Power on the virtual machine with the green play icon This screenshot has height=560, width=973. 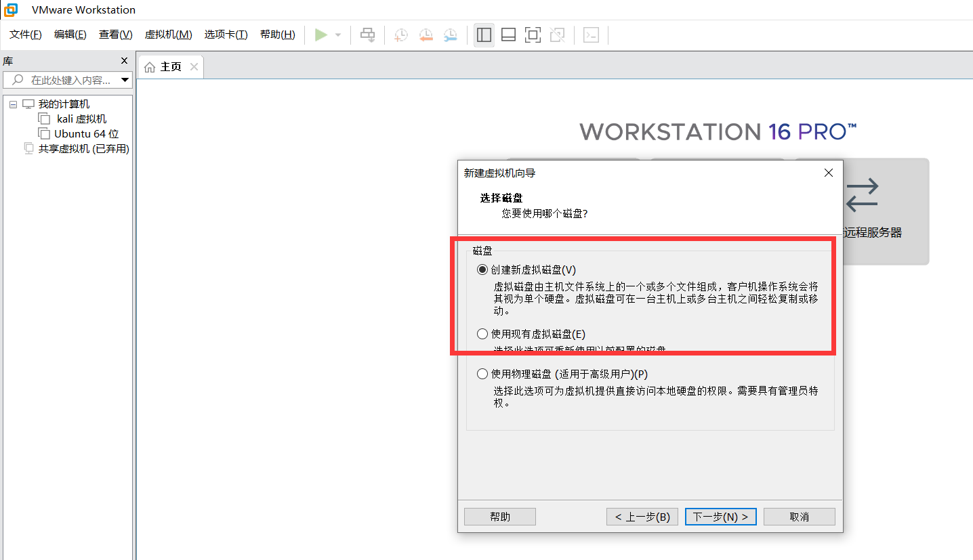[321, 35]
